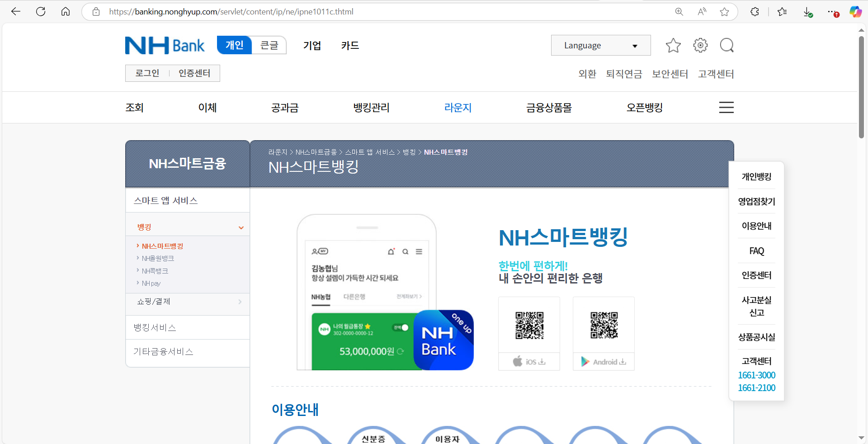Open favorites list icon in toolbar
Viewport: 868px width, 444px height.
click(x=782, y=12)
